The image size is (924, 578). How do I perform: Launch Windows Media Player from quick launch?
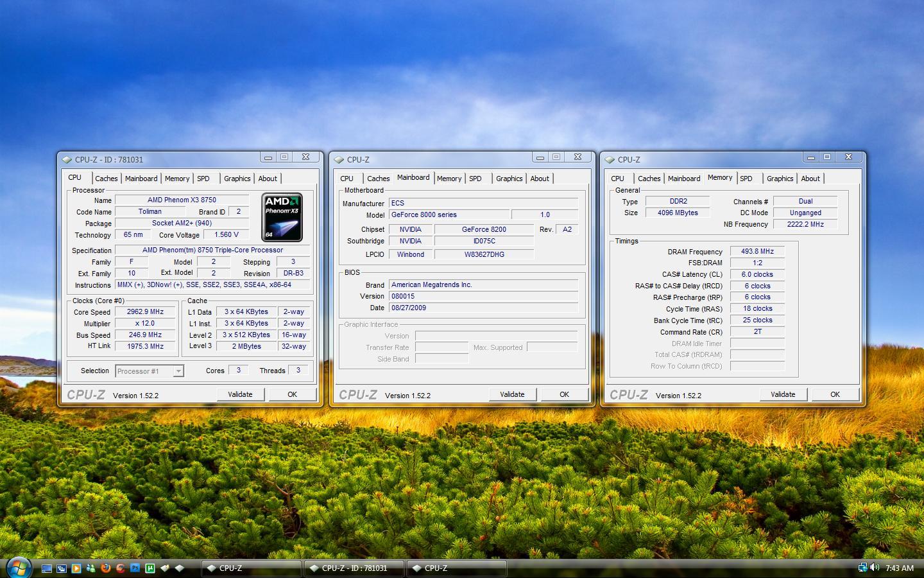coord(76,568)
